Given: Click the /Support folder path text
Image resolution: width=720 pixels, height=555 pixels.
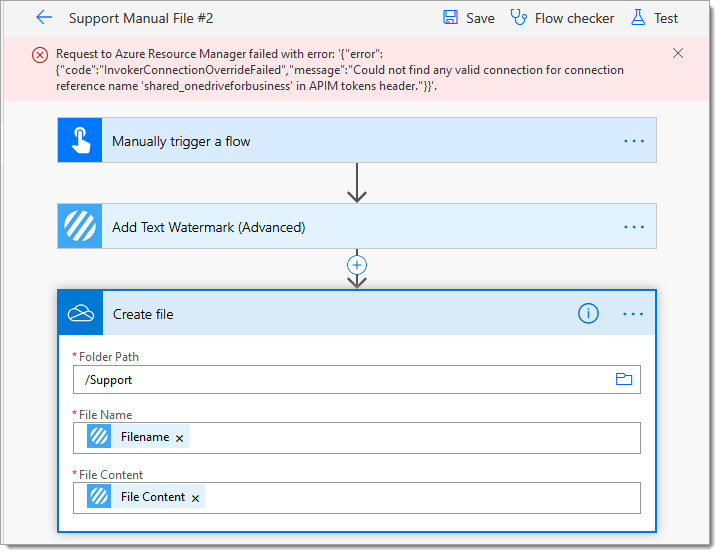Looking at the screenshot, I should tap(108, 380).
